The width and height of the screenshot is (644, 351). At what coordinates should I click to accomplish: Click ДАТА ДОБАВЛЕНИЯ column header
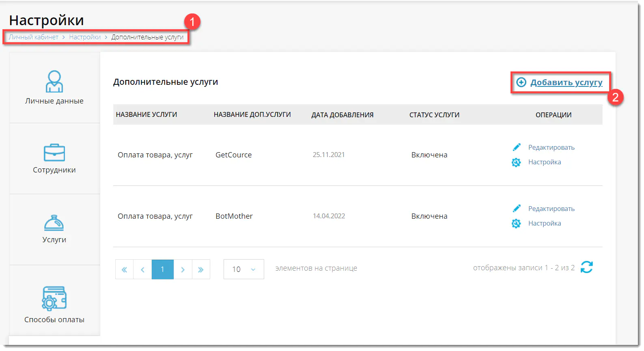click(342, 115)
